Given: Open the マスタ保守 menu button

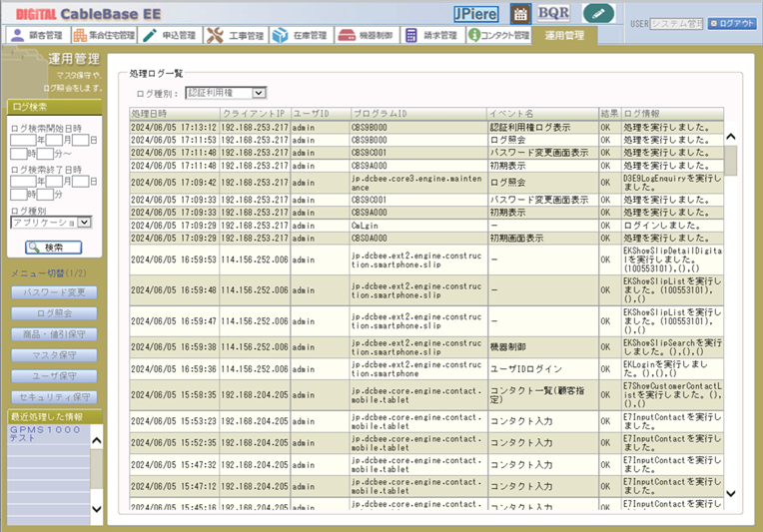Looking at the screenshot, I should (x=54, y=355).
